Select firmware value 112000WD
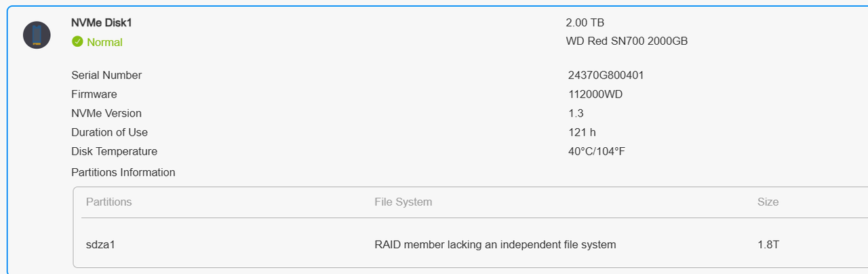Screen dimensions: 868x274 pos(595,94)
